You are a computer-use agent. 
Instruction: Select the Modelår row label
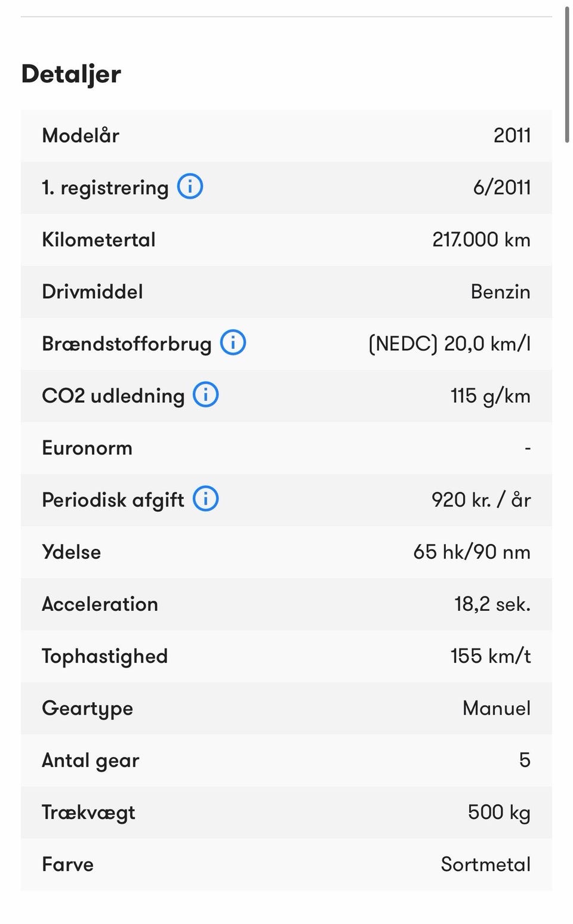pyautogui.click(x=81, y=135)
